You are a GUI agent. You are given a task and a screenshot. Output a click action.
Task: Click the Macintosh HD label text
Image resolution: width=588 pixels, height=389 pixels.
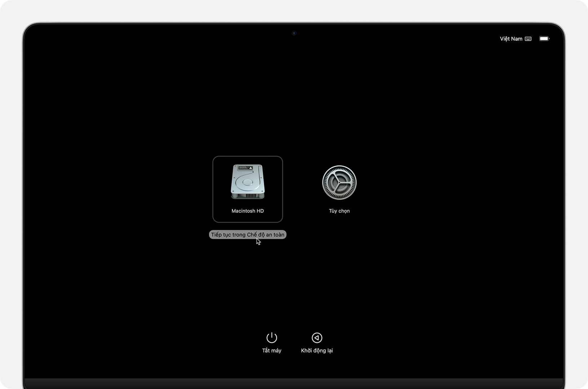248,211
